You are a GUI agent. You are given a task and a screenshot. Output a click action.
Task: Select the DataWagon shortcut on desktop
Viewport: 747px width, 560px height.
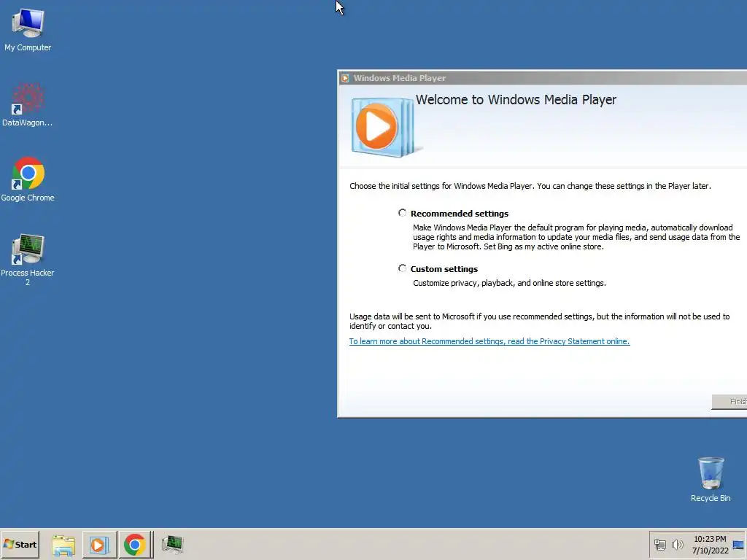28,105
